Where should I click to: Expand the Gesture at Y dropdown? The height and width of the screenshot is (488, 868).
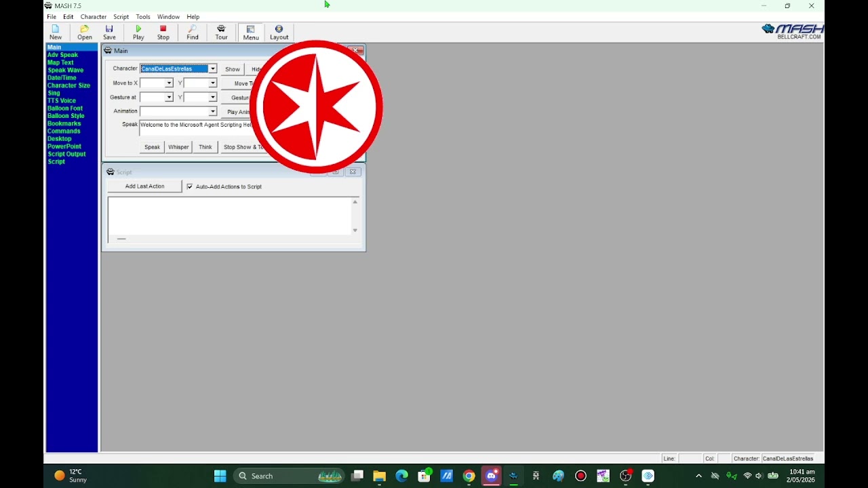click(212, 98)
